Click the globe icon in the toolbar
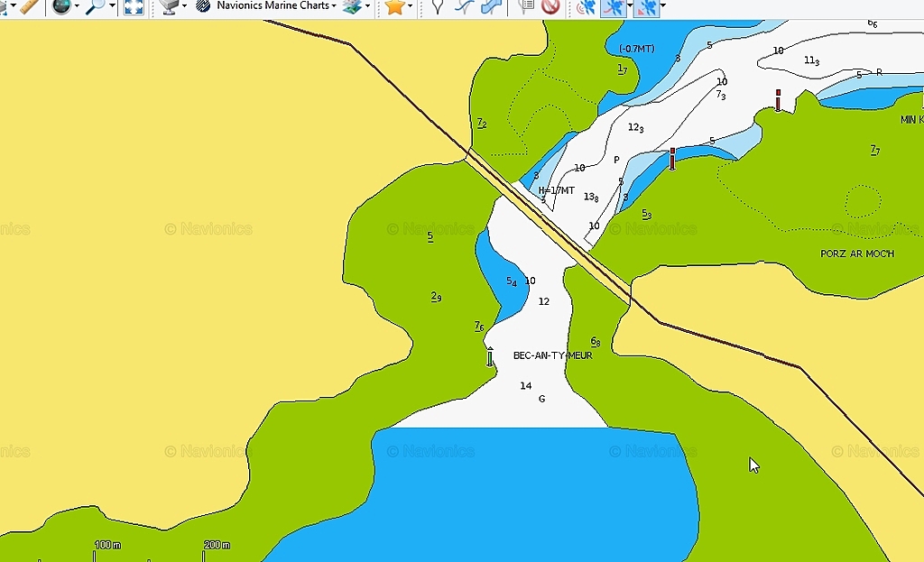 pyautogui.click(x=61, y=6)
